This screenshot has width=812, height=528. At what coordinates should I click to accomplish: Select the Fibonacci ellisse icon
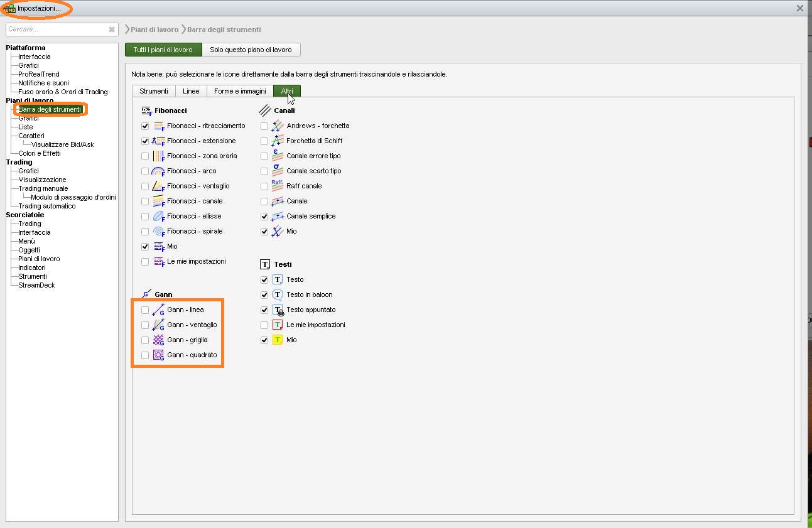click(159, 216)
